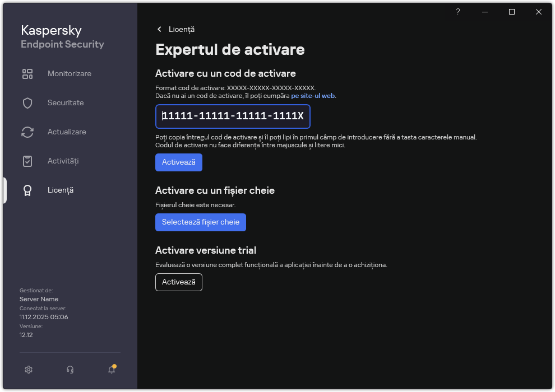Switch to Activități via its sidebar label
This screenshot has height=392, width=555.
point(63,161)
